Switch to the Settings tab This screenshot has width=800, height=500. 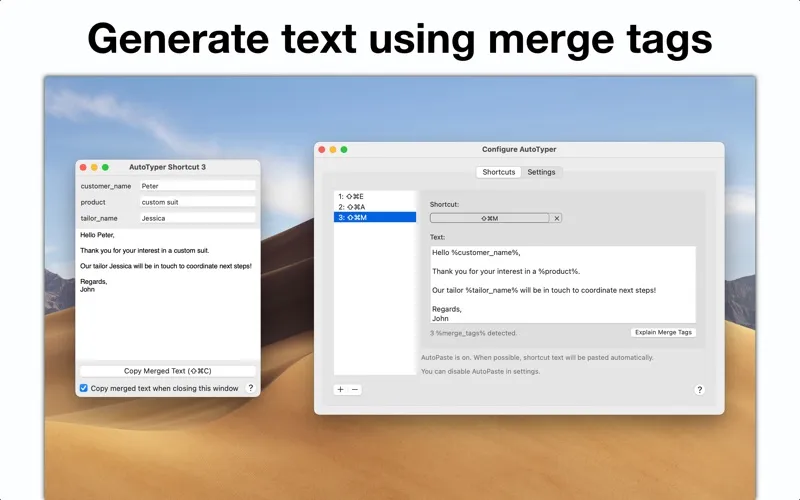(541, 172)
